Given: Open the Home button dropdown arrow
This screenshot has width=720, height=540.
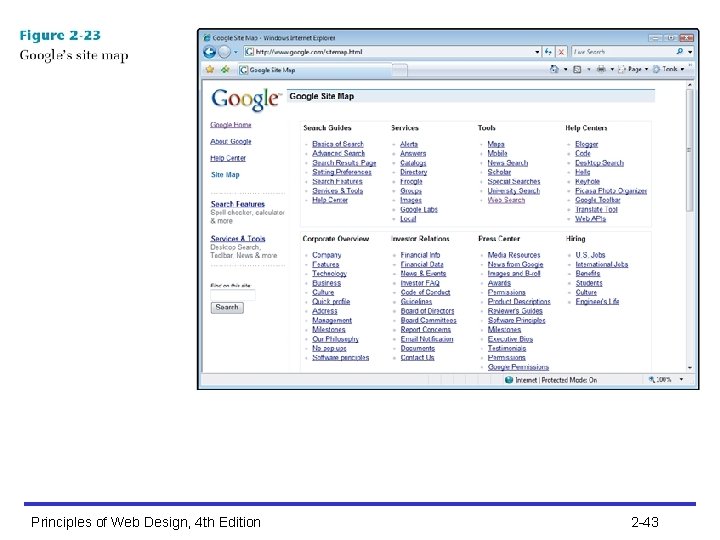Looking at the screenshot, I should tap(565, 69).
